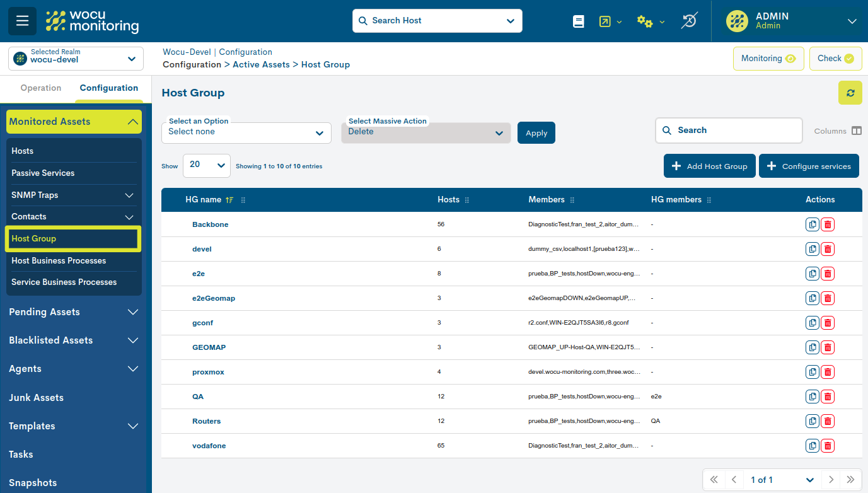Go to the first page
This screenshot has width=868, height=493.
click(x=714, y=480)
